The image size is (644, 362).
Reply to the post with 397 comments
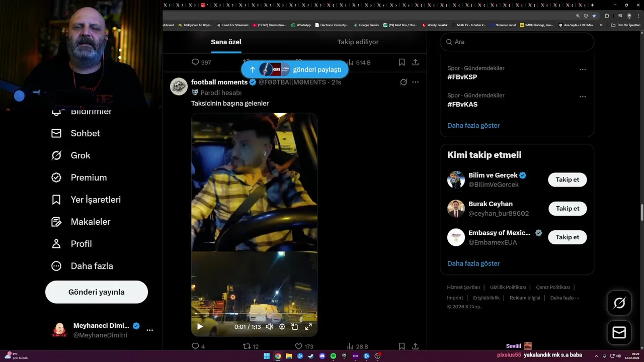coord(201,62)
